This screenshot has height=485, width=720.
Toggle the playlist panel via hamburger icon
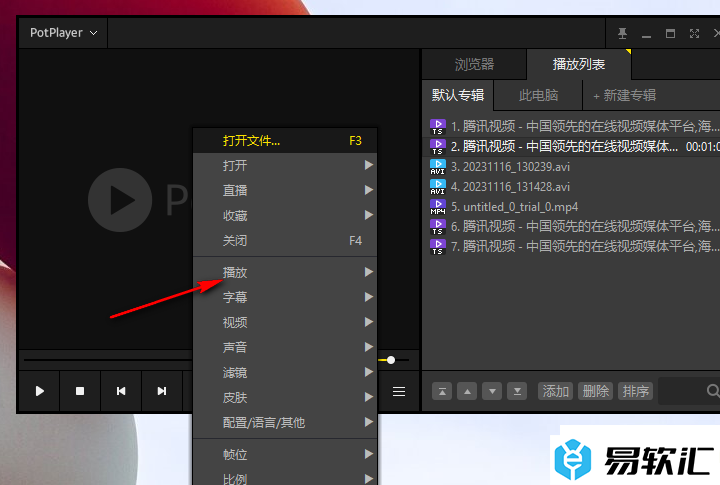point(399,391)
